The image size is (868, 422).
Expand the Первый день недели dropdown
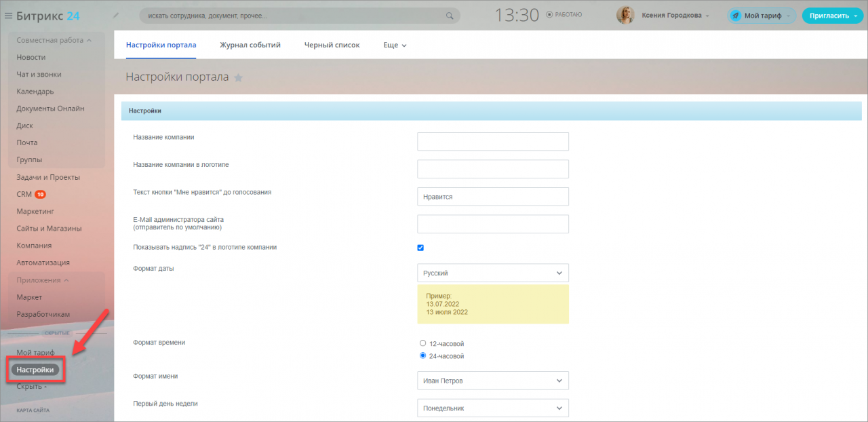tap(492, 408)
